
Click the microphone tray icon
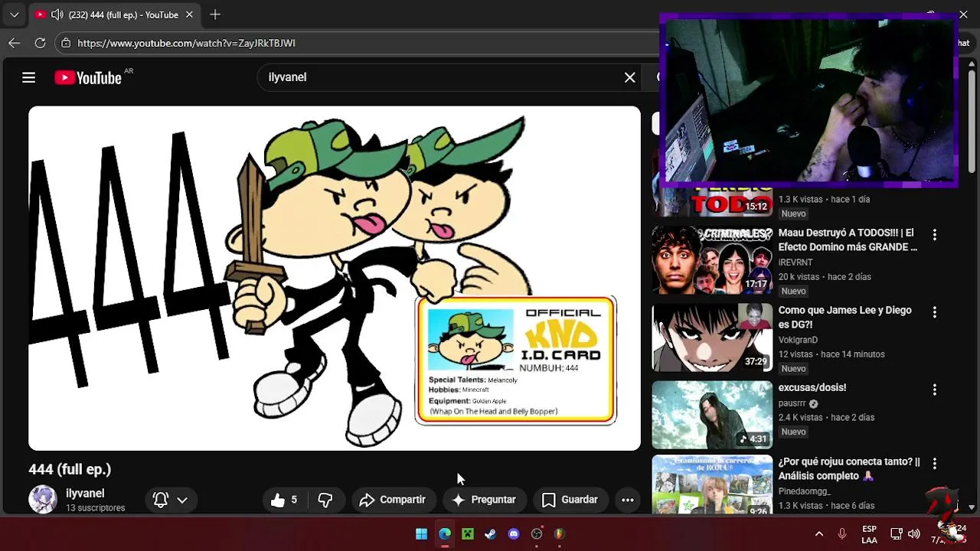tap(841, 534)
